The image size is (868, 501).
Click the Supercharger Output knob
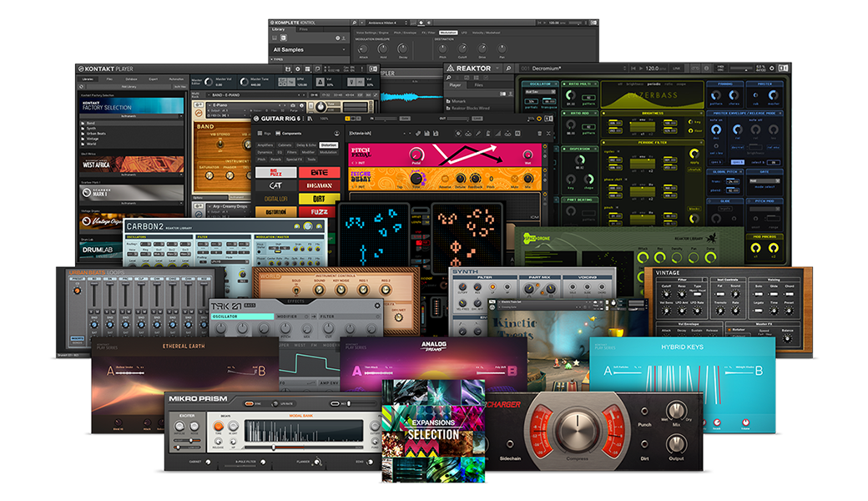coord(676,443)
